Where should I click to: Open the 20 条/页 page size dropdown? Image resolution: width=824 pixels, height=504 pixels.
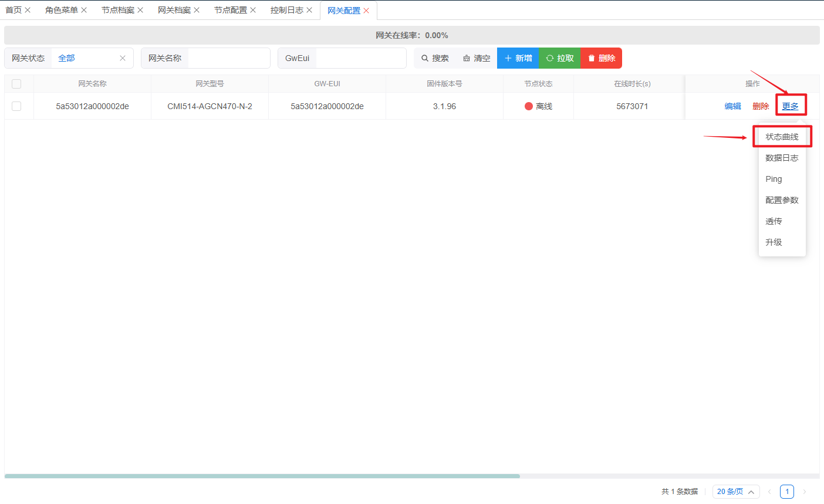click(736, 492)
